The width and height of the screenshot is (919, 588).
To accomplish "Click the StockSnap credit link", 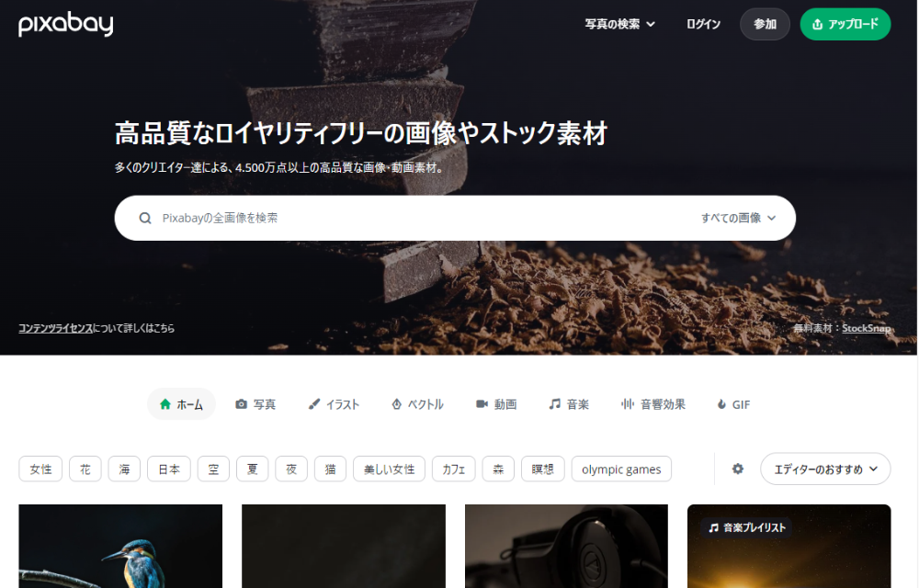I will click(866, 328).
